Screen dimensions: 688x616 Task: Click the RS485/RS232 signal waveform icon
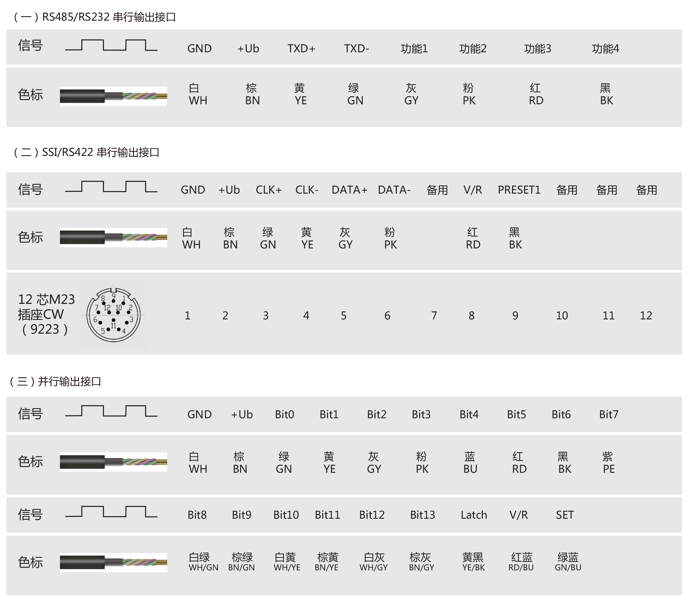pyautogui.click(x=111, y=45)
